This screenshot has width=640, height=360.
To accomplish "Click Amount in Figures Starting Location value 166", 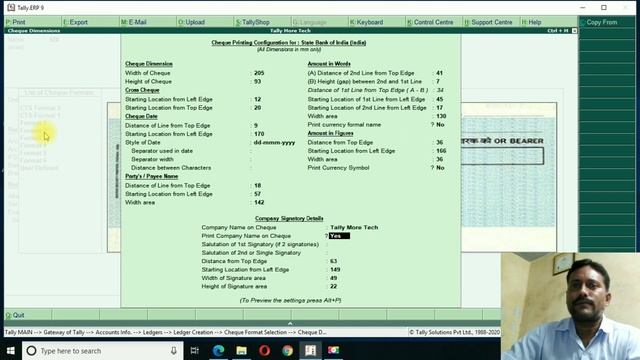I will pyautogui.click(x=441, y=151).
